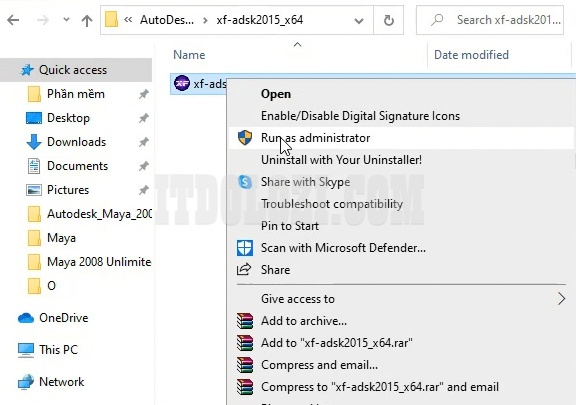The height and width of the screenshot is (405, 576).
Task: Click the Skype logo icon
Action: (245, 182)
